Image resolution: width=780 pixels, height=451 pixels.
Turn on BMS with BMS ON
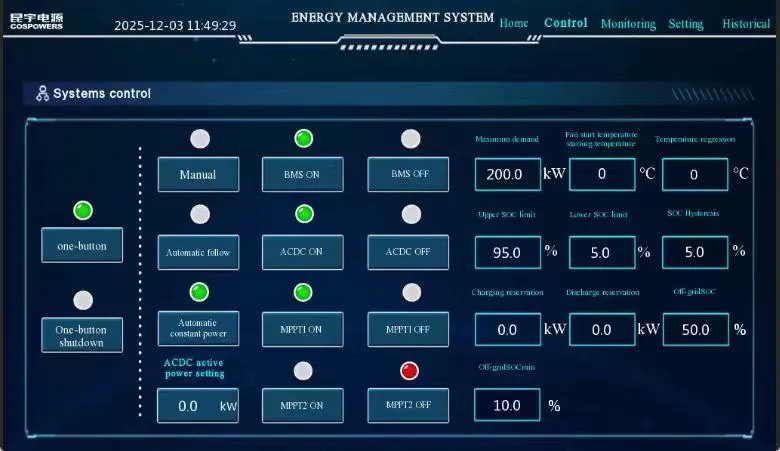pos(302,175)
